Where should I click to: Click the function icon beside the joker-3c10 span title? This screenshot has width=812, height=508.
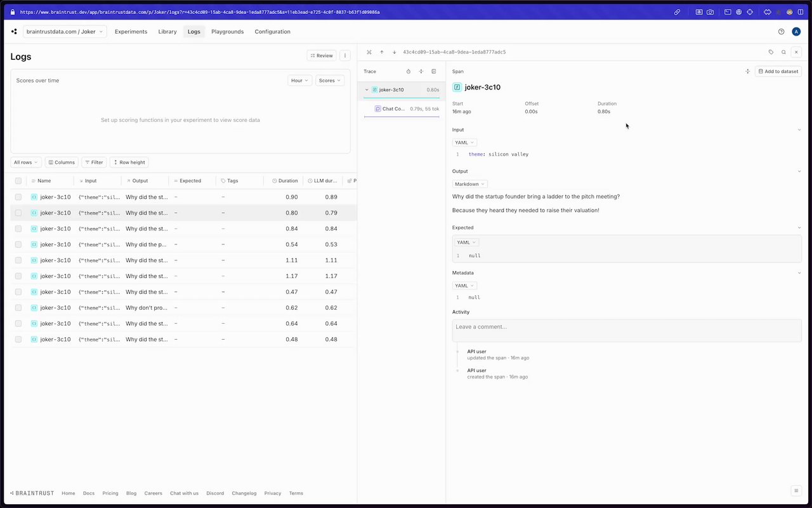457,87
